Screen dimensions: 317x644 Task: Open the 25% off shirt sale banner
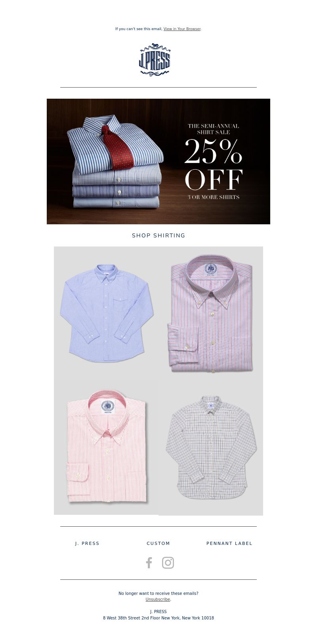click(158, 161)
